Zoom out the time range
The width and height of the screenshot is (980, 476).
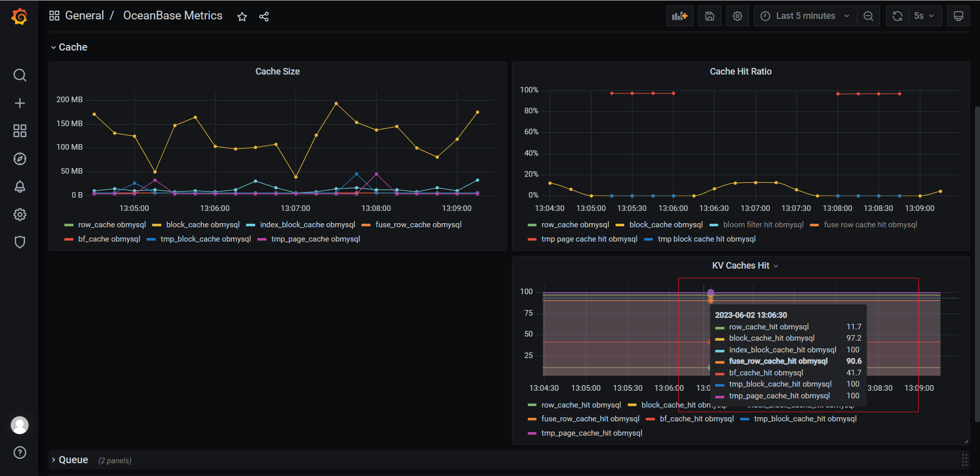click(x=868, y=16)
